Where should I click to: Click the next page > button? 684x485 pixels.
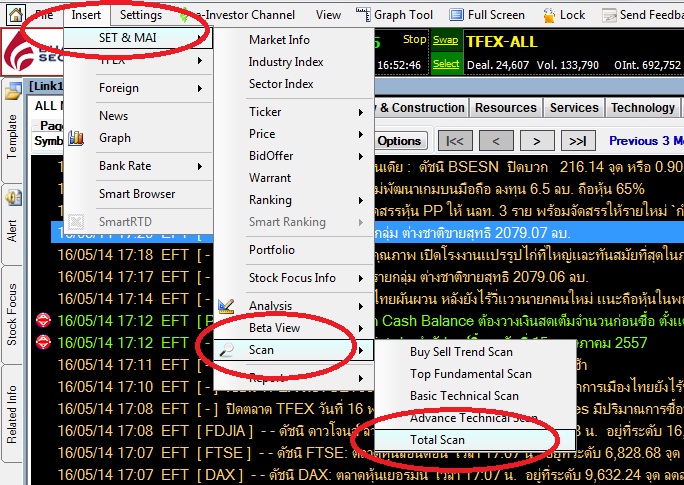tap(537, 141)
